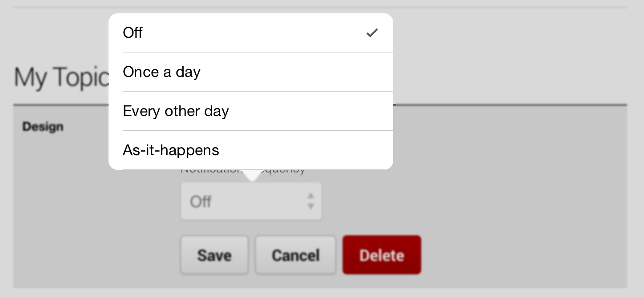644x297 pixels.
Task: Click the down arrow on frequency select
Action: (x=311, y=206)
